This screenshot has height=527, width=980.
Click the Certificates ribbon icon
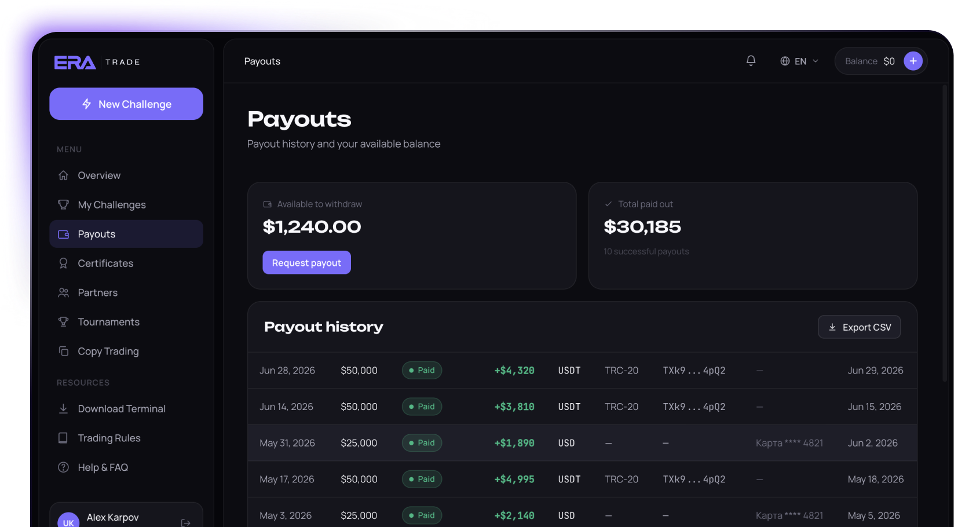click(x=63, y=263)
